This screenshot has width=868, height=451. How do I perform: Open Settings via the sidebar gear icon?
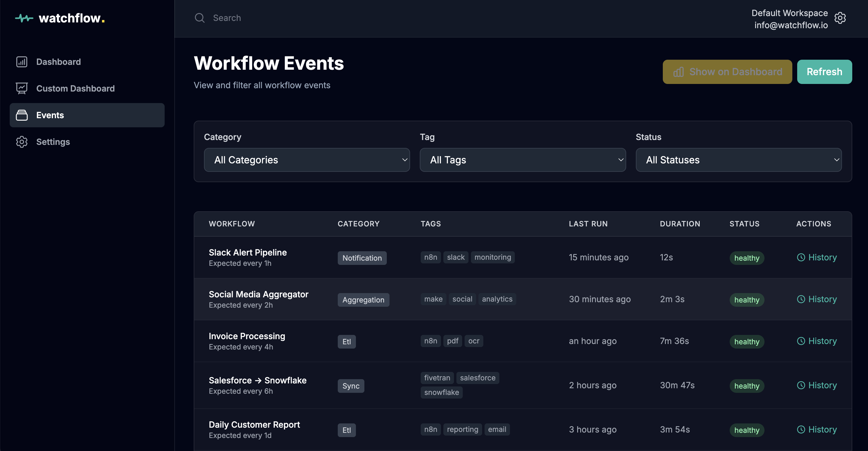21,142
